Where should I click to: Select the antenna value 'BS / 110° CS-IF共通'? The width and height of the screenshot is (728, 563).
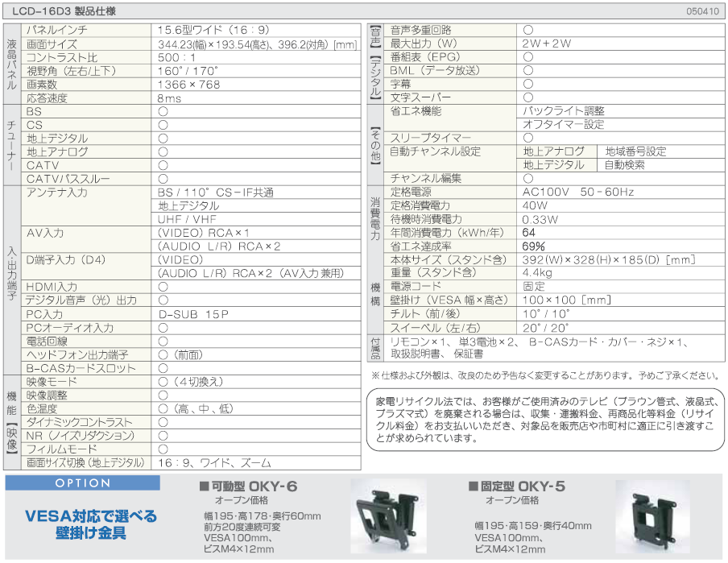coord(216,192)
